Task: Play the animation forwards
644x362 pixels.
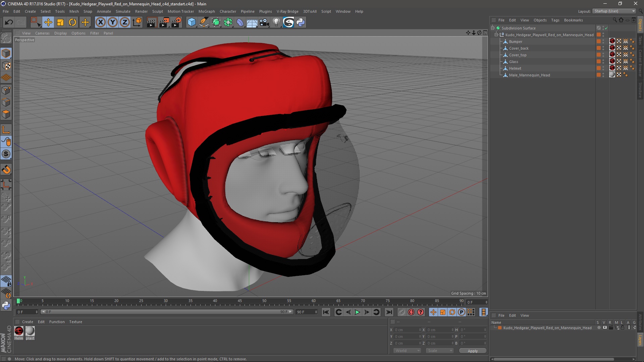Action: pos(357,312)
